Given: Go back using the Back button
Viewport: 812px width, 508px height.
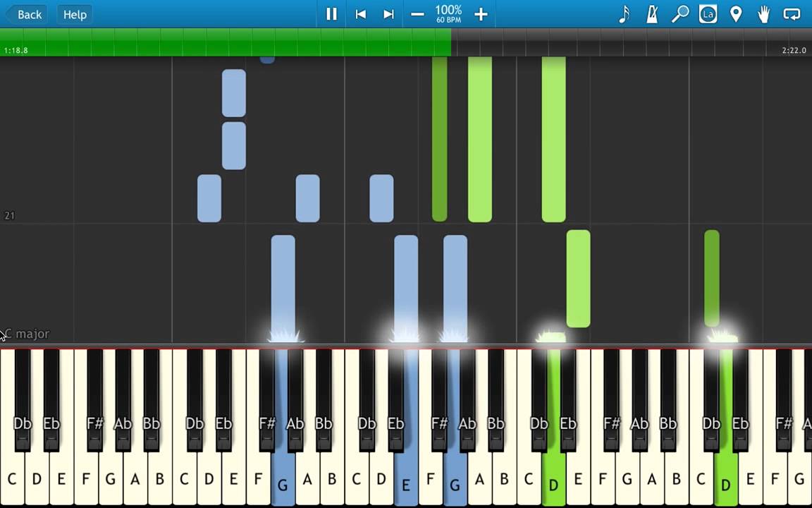Looking at the screenshot, I should [26, 14].
